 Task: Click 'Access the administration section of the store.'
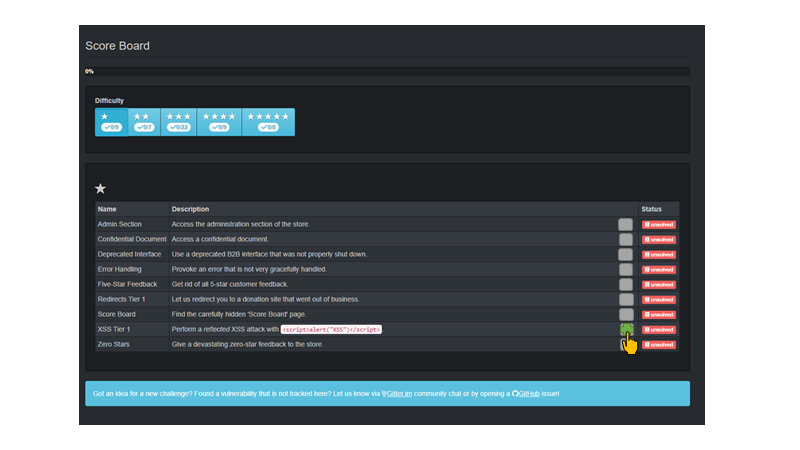[x=240, y=224]
